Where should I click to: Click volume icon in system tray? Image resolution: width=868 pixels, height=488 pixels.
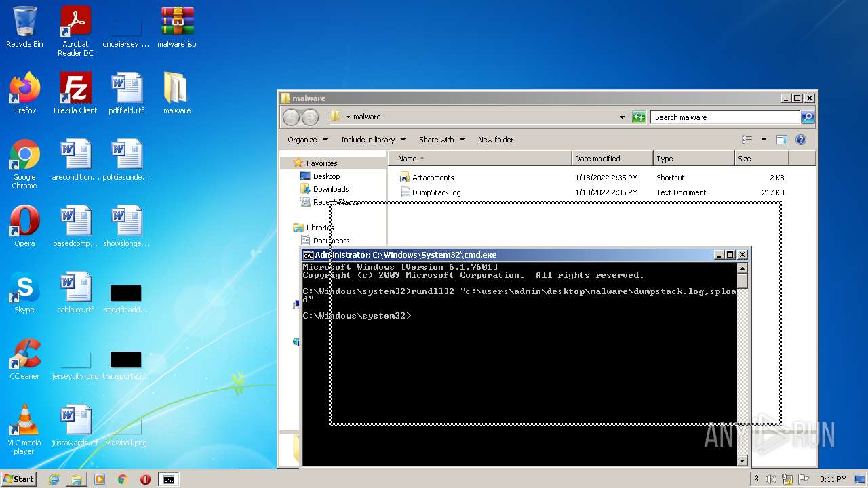(771, 479)
